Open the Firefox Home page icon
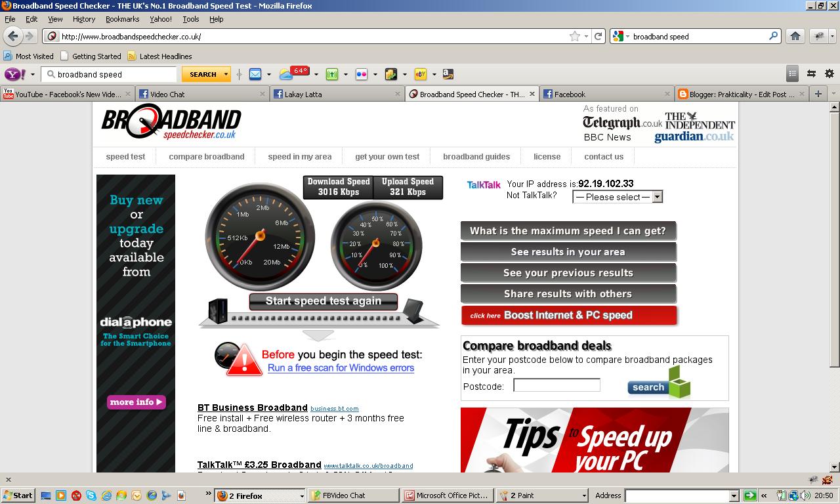The image size is (840, 504). pos(795,36)
